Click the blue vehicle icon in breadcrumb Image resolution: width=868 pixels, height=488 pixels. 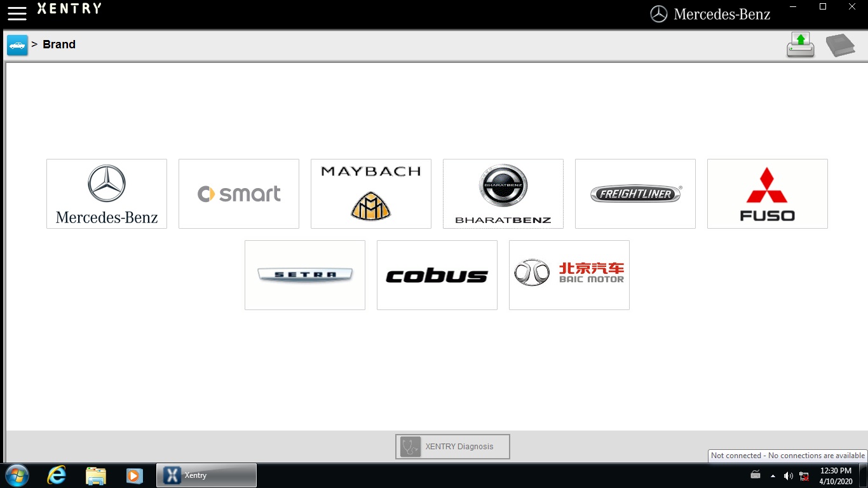point(17,45)
